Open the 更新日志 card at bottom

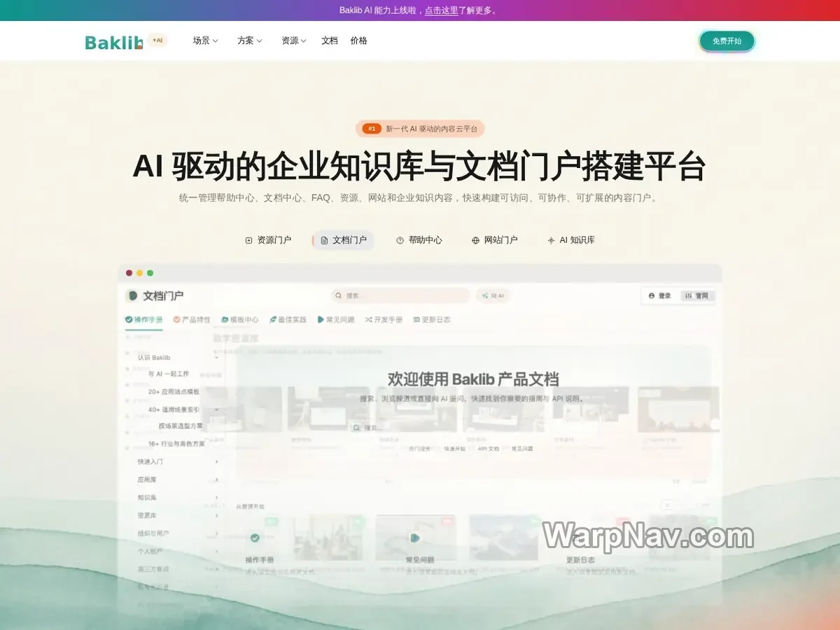[581, 560]
